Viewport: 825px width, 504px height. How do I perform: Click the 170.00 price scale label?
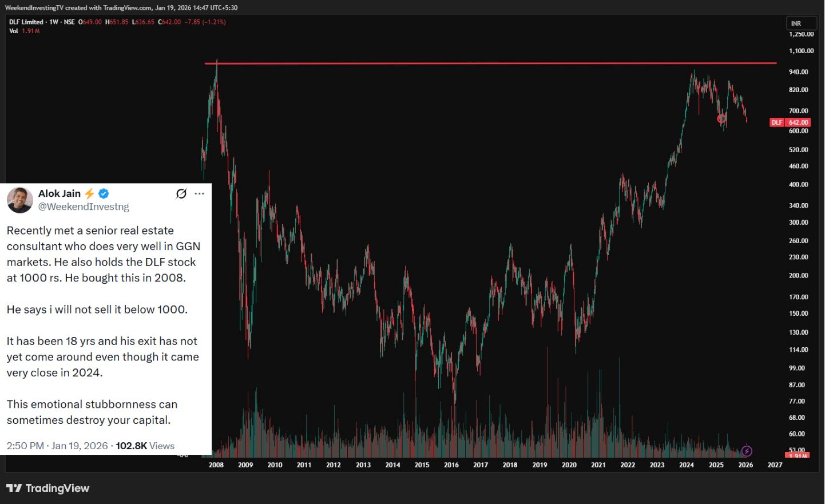tap(799, 297)
